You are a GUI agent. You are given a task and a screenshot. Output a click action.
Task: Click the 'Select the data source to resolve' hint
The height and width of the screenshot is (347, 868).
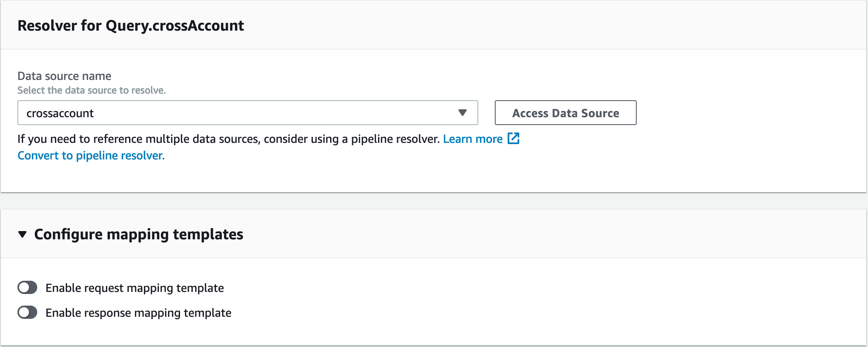[91, 90]
